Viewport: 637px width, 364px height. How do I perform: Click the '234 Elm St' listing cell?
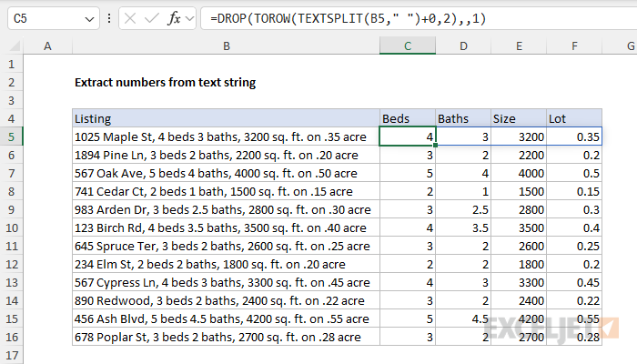(x=227, y=265)
